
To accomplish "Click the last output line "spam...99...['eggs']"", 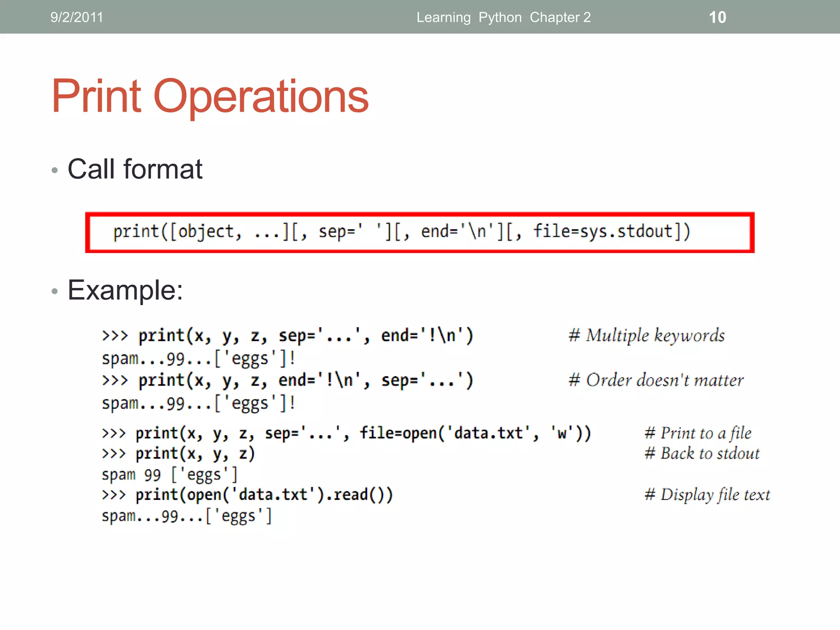I will [187, 516].
